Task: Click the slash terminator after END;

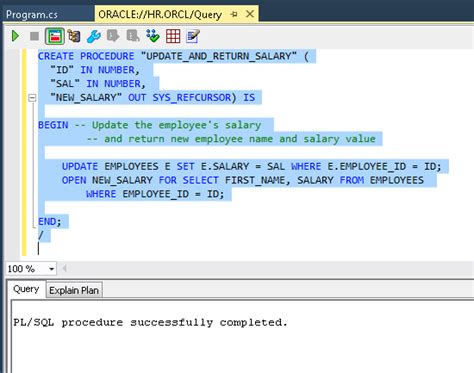Action: tap(41, 235)
